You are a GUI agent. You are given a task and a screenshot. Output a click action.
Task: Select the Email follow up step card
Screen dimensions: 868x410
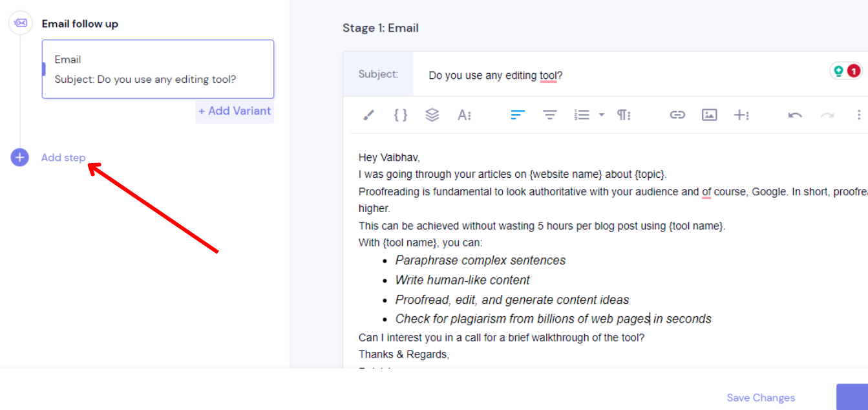[158, 69]
